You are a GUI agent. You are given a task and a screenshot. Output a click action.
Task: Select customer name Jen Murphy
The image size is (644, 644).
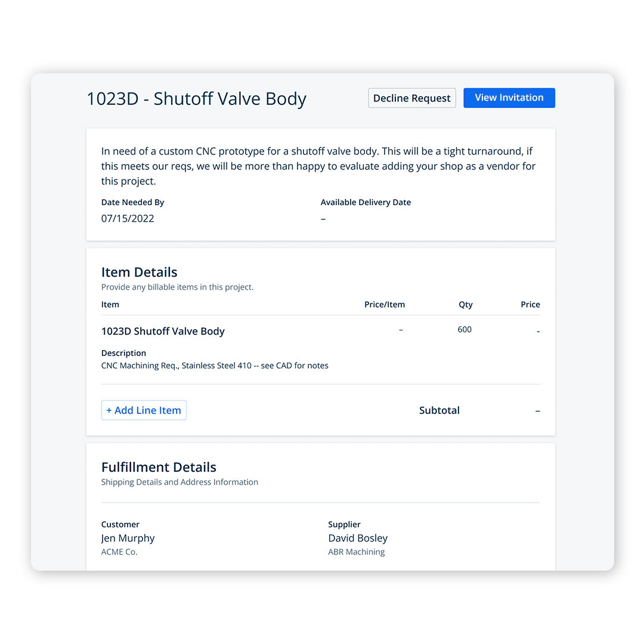(x=128, y=538)
